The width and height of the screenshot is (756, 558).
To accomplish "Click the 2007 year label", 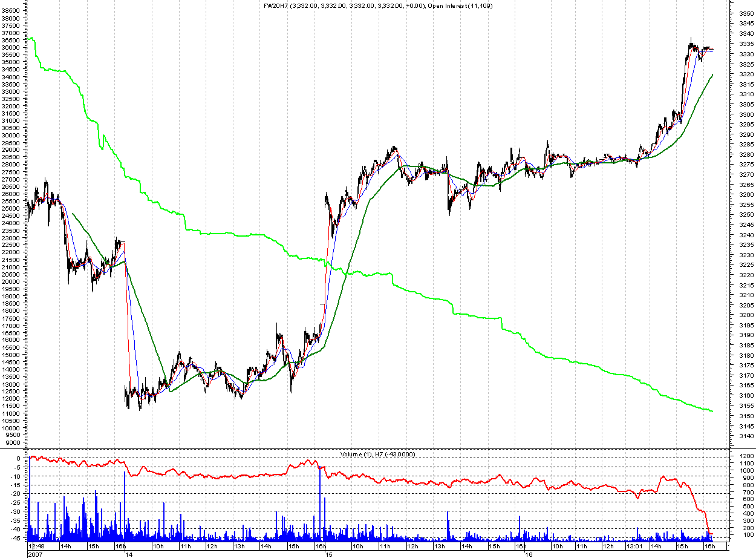I will click(36, 554).
